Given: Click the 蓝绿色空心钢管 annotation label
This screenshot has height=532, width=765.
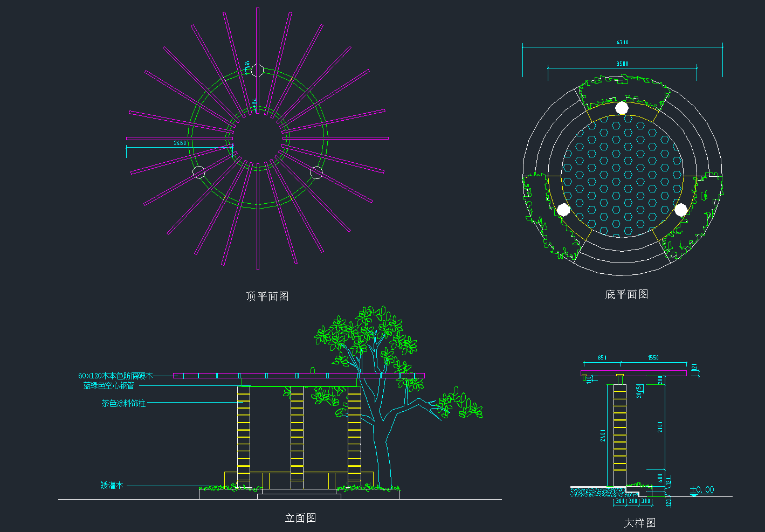Looking at the screenshot, I should click(109, 386).
